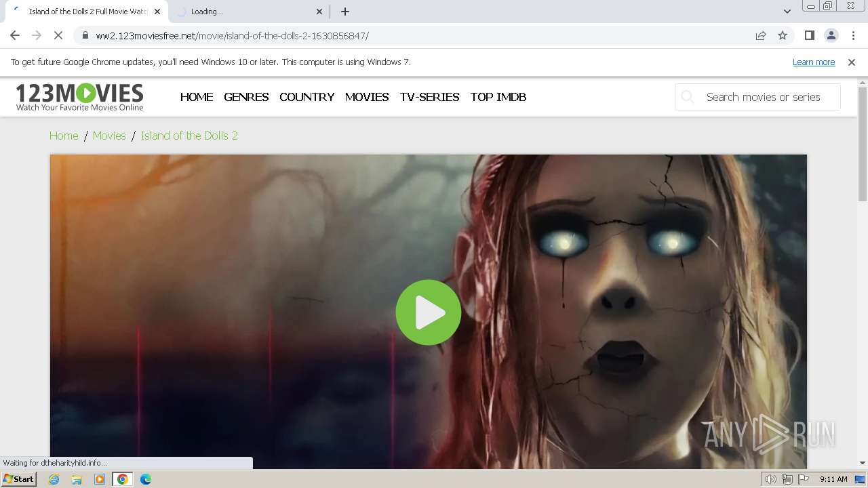Switch to the Loading tab

tap(248, 12)
